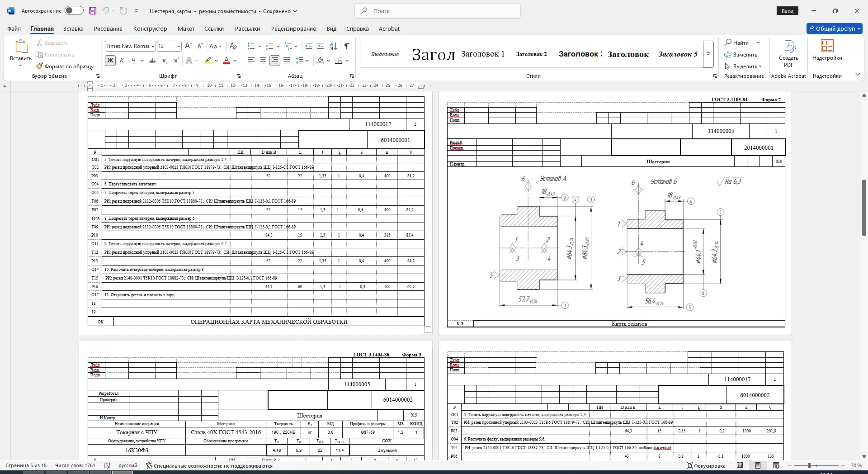
Task: Toggle align right paragraph button
Action: tap(275, 61)
